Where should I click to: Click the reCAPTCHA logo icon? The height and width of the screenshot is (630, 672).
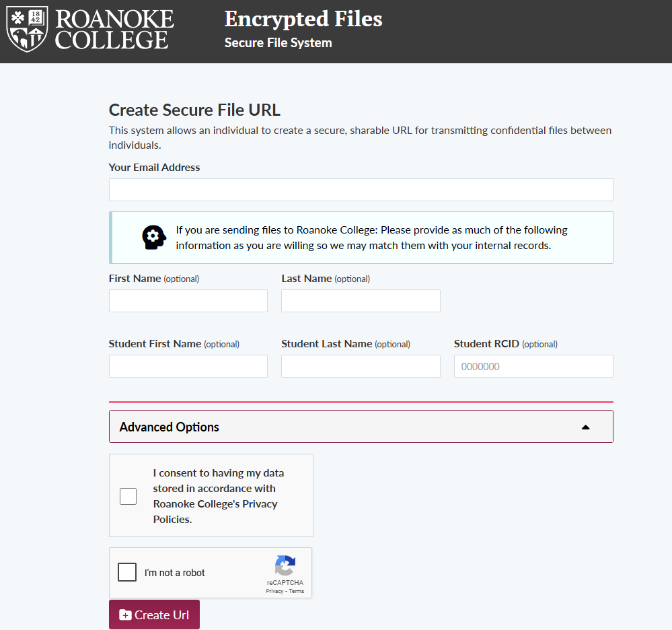(x=285, y=566)
